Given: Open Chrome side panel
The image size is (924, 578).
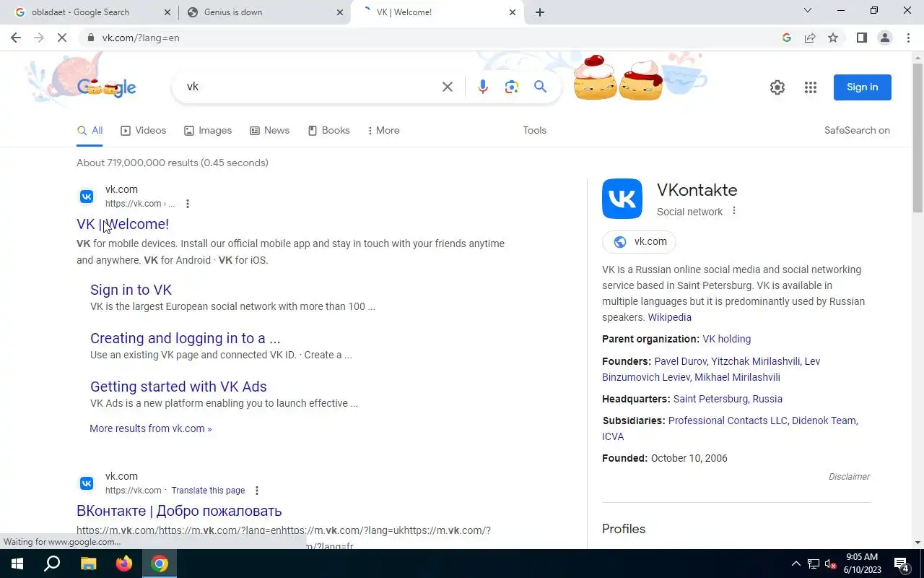Looking at the screenshot, I should click(x=861, y=38).
